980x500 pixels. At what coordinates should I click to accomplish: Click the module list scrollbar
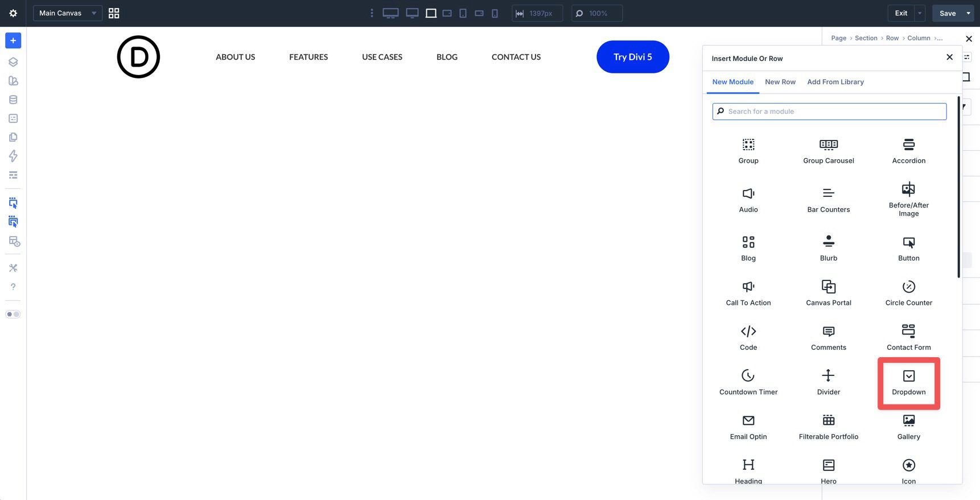[958, 188]
